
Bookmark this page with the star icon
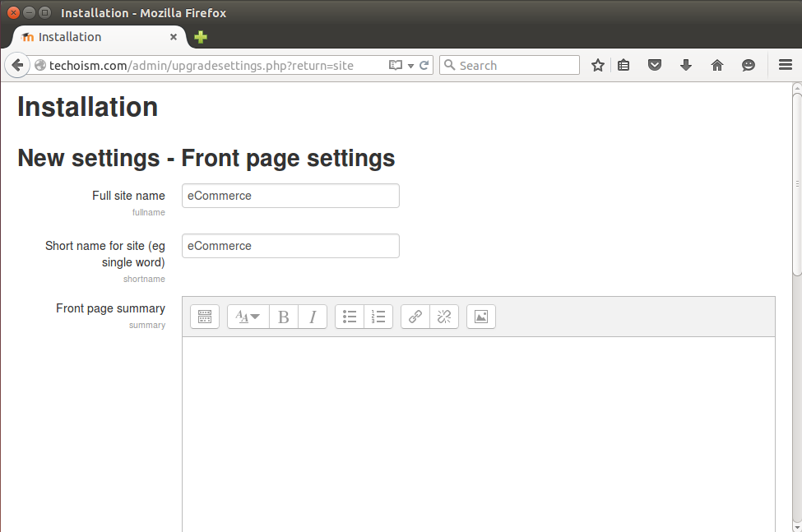pyautogui.click(x=598, y=66)
